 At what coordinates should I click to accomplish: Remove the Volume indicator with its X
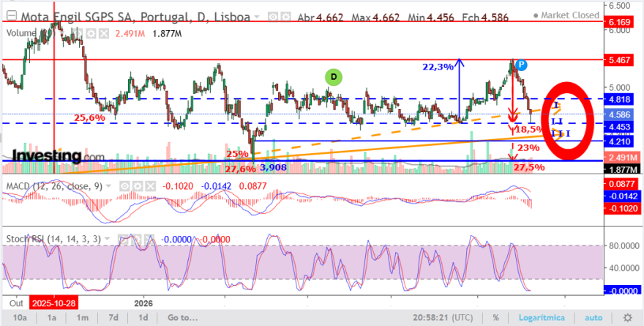[105, 33]
